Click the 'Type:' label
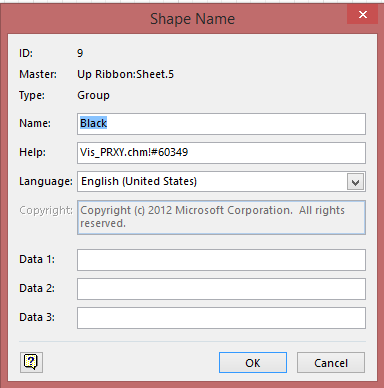 coord(32,95)
